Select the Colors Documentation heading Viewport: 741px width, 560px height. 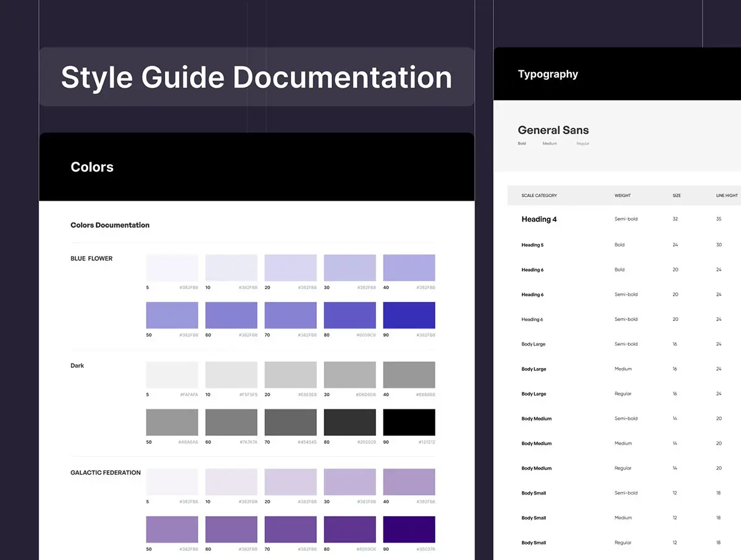coord(110,225)
